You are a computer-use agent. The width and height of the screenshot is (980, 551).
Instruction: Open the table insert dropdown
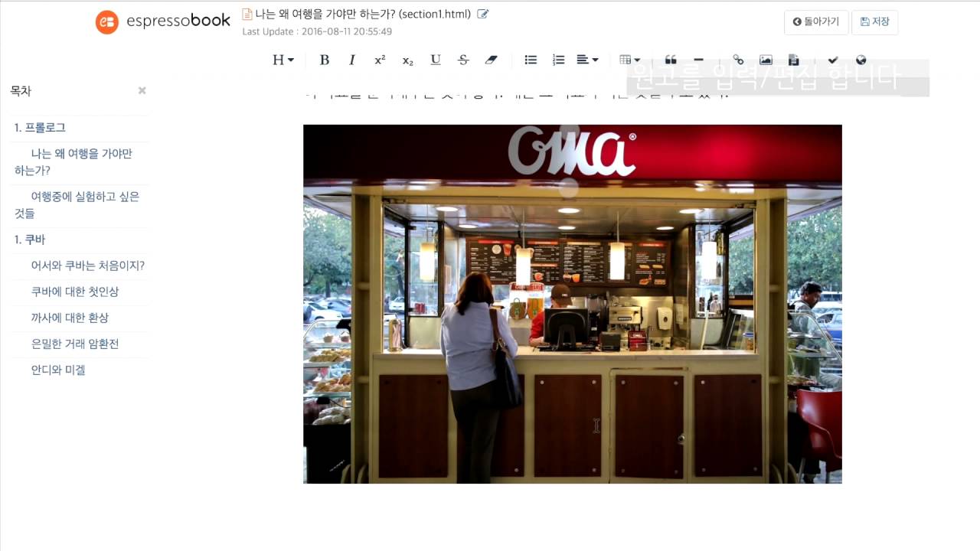point(629,60)
